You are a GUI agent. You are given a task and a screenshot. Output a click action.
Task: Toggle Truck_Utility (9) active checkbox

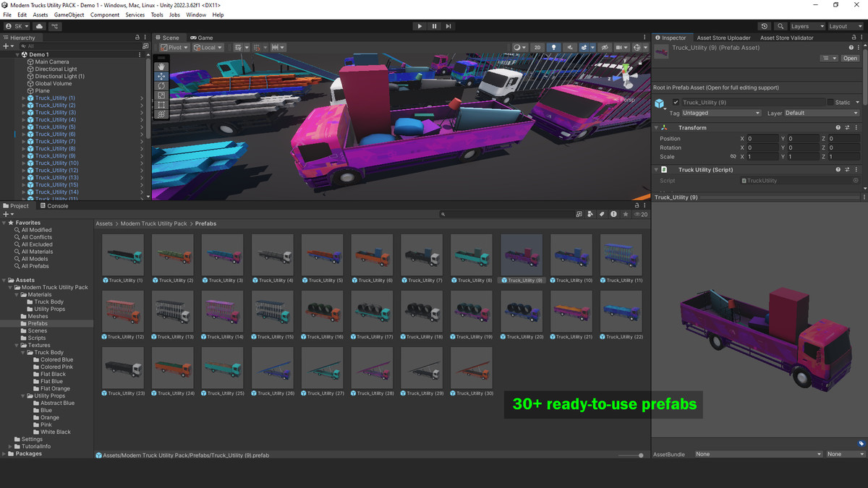(676, 103)
